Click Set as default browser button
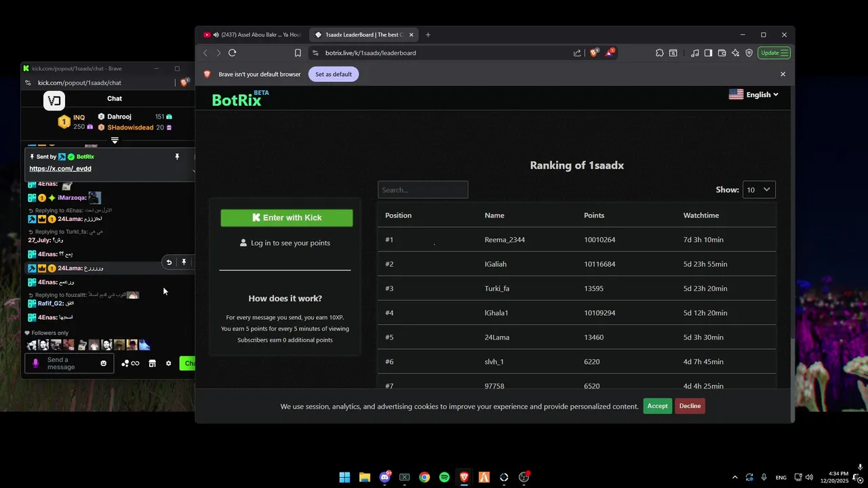Image resolution: width=868 pixels, height=488 pixels. pos(334,74)
